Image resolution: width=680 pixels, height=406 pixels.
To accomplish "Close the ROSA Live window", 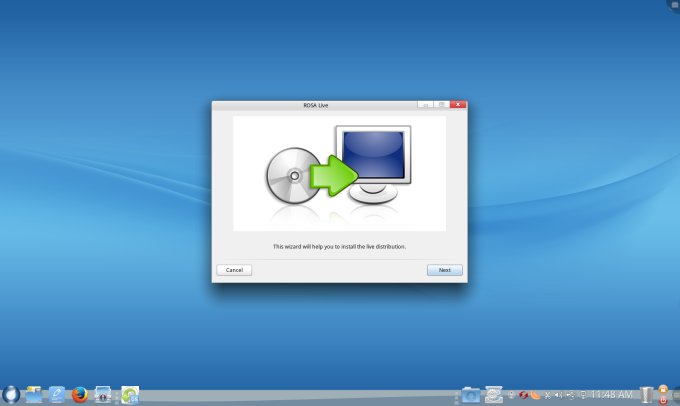I will (458, 105).
